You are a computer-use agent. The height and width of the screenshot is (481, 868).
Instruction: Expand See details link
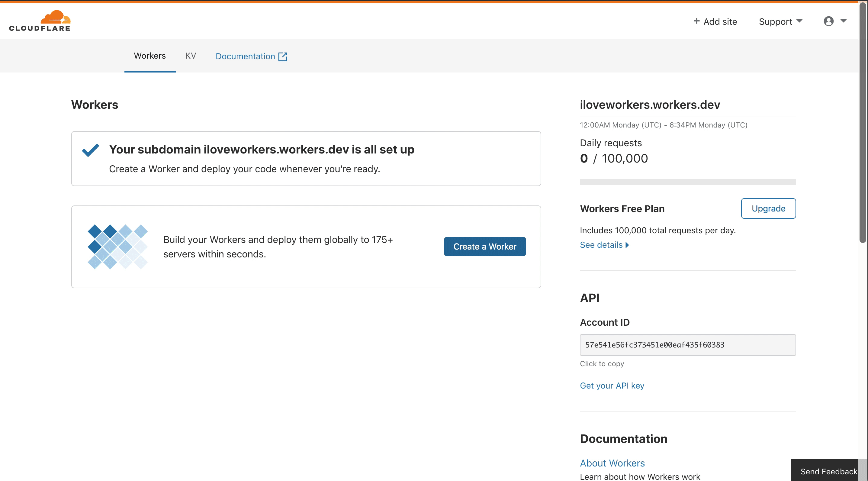[x=604, y=245]
